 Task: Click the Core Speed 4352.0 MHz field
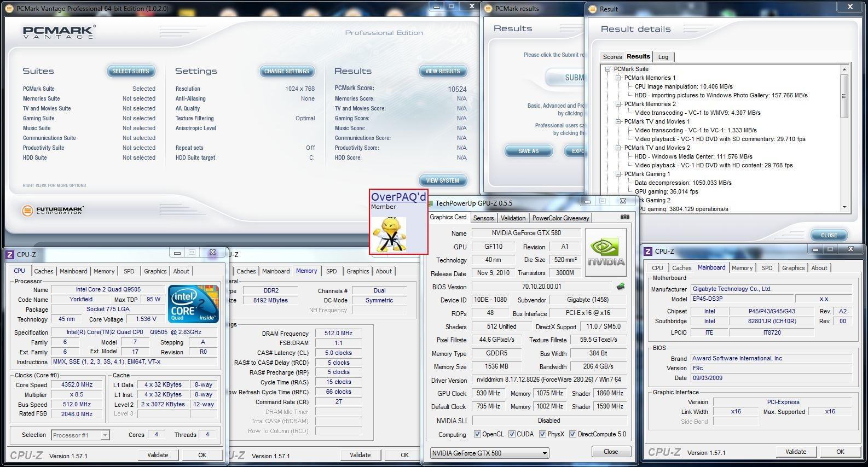coord(77,384)
